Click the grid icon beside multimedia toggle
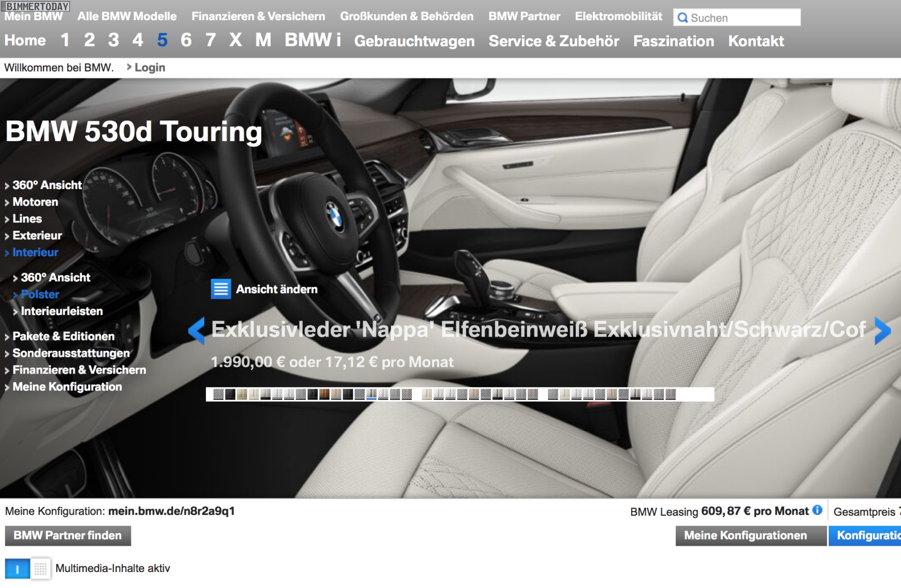 (x=41, y=569)
